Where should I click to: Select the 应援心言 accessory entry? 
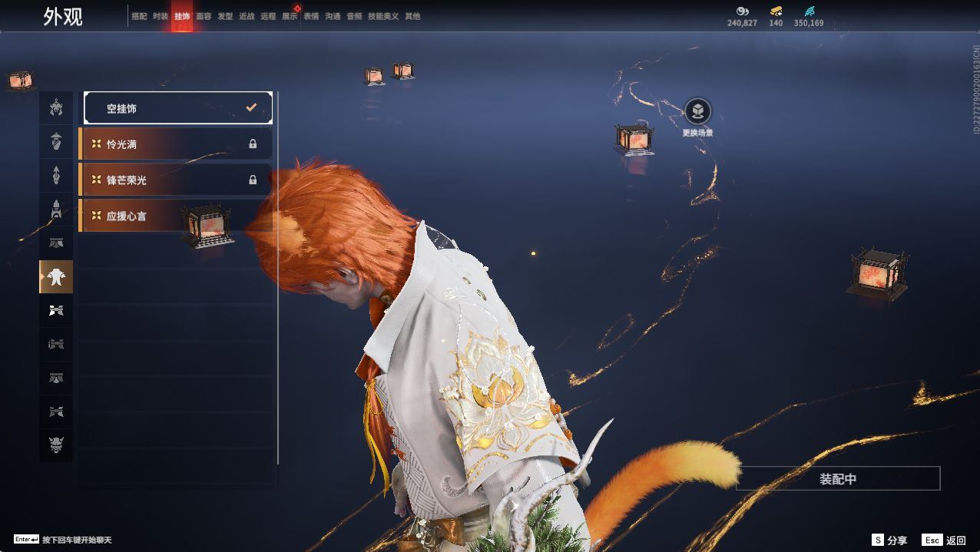point(138,216)
